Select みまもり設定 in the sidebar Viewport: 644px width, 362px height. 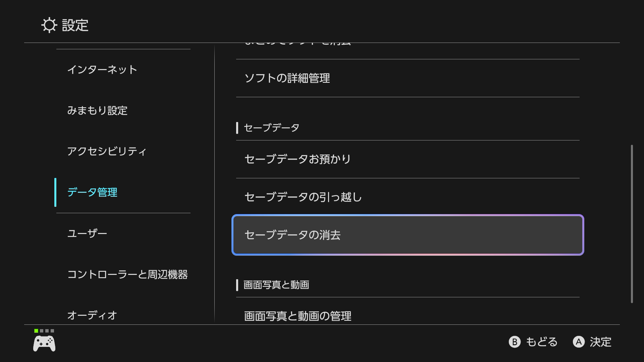click(97, 111)
